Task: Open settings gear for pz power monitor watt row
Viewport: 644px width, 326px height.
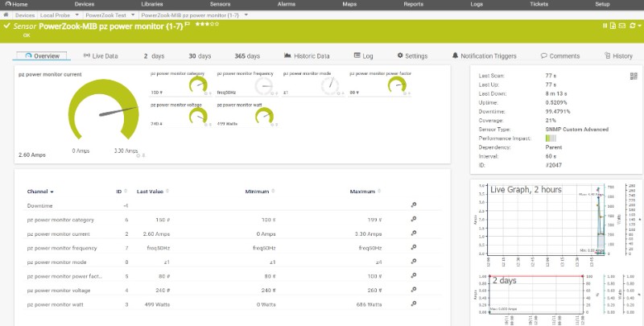Action: click(414, 303)
